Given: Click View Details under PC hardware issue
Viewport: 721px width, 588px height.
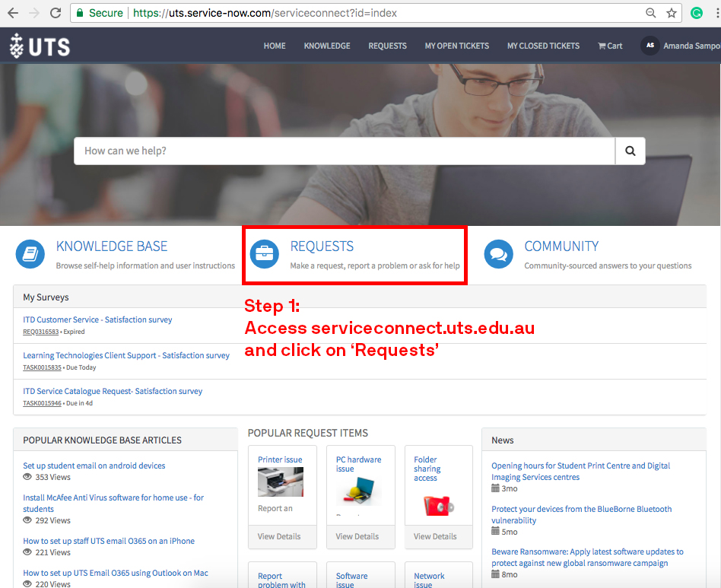Looking at the screenshot, I should pos(357,536).
